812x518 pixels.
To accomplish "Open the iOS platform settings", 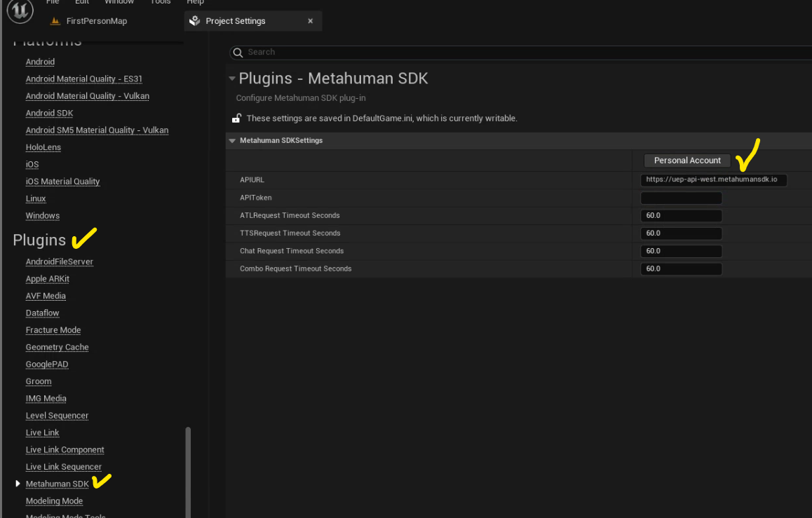I will pos(32,164).
